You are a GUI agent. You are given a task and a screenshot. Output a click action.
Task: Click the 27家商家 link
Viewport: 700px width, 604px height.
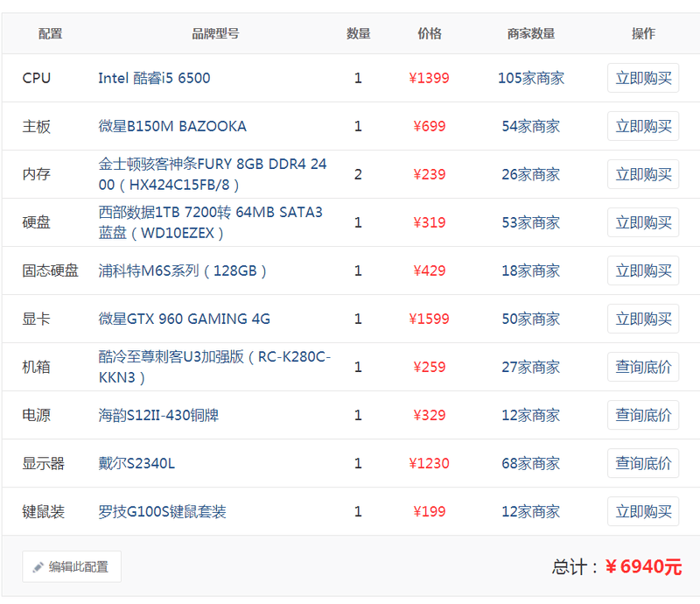click(x=531, y=368)
